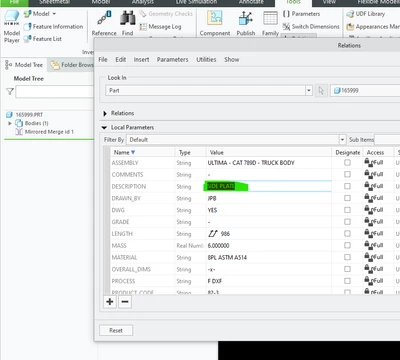Open the Appearances Manager
The width and height of the screenshot is (400, 360).
coord(373,27)
